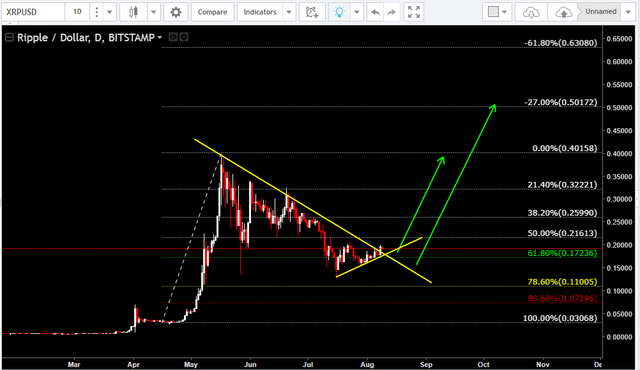
Task: Click the Compare button
Action: click(212, 12)
